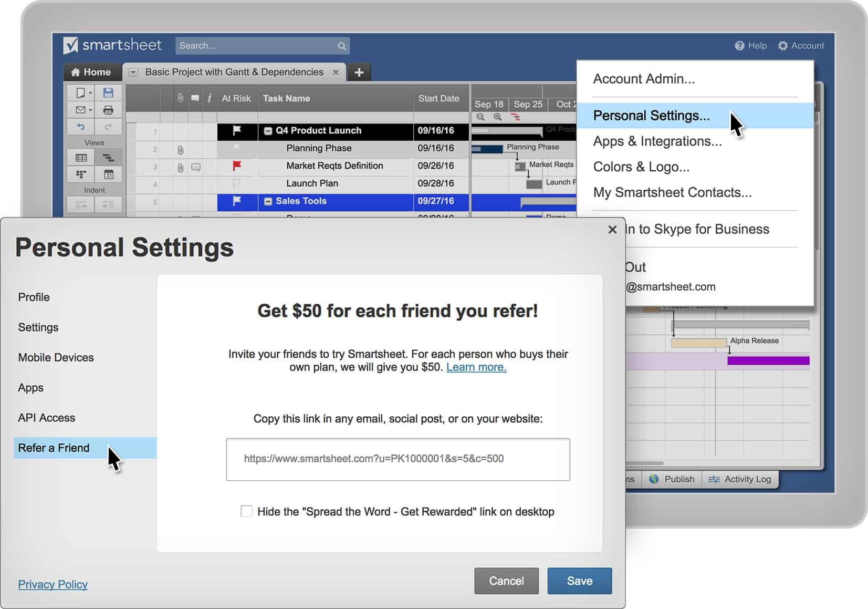Click the Save button in dialog
868x609 pixels.
point(580,581)
